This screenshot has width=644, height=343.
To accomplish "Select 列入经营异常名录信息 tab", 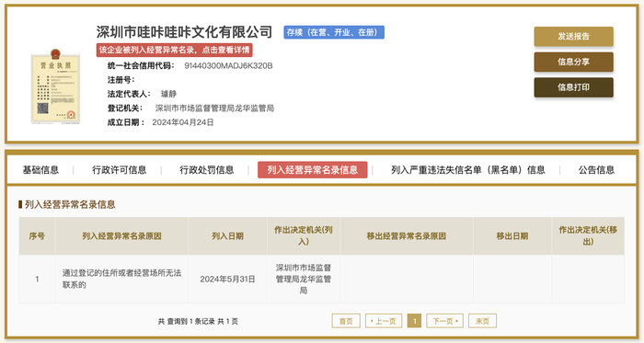I will (313, 170).
